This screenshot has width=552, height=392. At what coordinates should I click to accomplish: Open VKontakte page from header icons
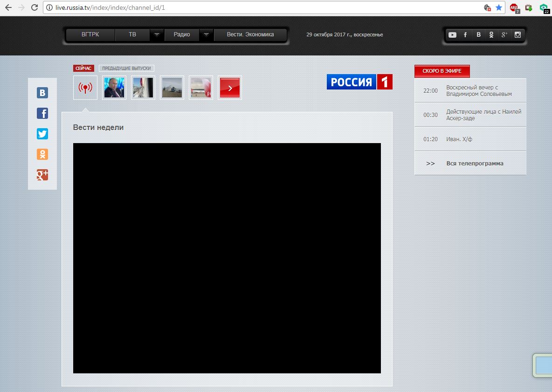[x=478, y=35]
